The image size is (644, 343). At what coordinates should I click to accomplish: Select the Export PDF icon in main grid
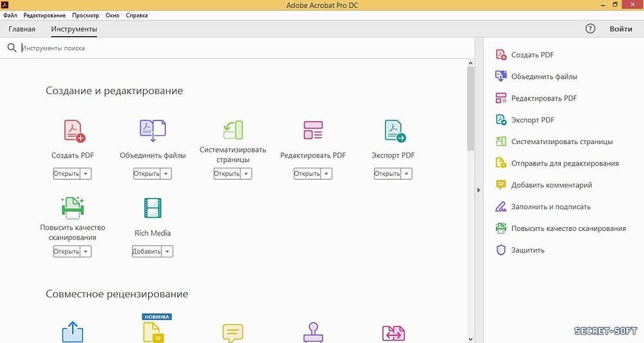(395, 131)
